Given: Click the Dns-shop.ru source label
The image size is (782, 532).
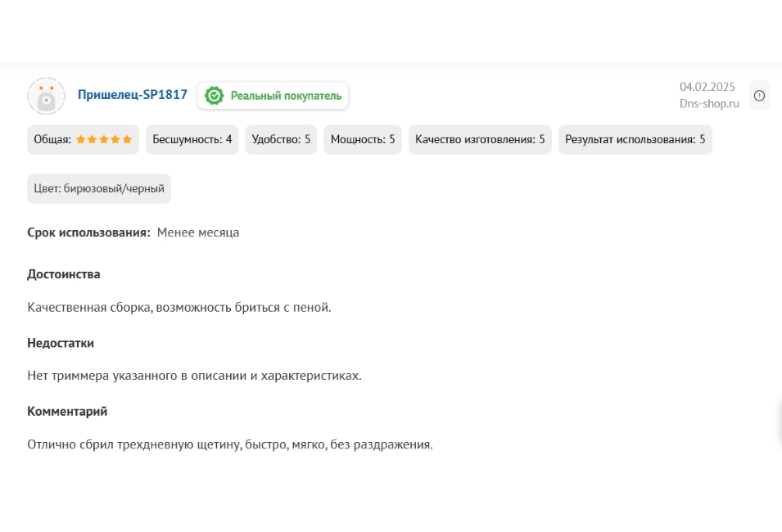Looking at the screenshot, I should [708, 104].
